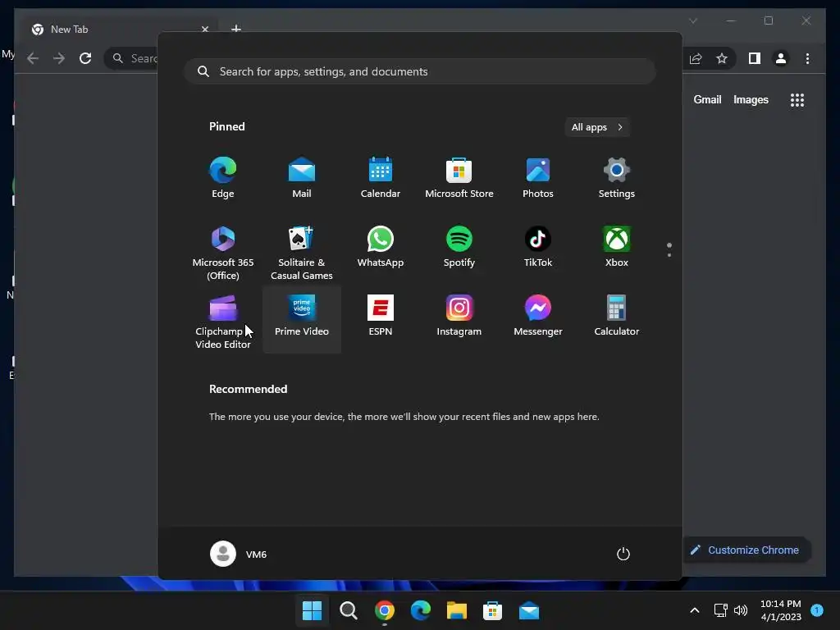Open Chrome tab search dropdown
Screen dimensions: 840x630
692,21
